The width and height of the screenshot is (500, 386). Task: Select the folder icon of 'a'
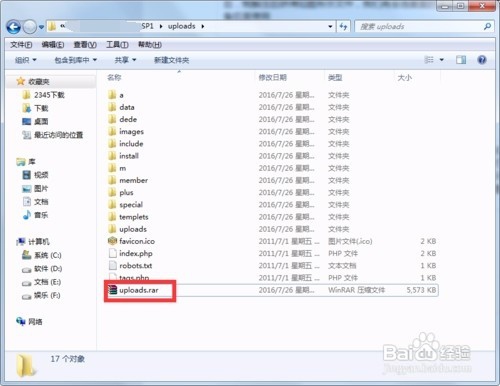tap(112, 95)
